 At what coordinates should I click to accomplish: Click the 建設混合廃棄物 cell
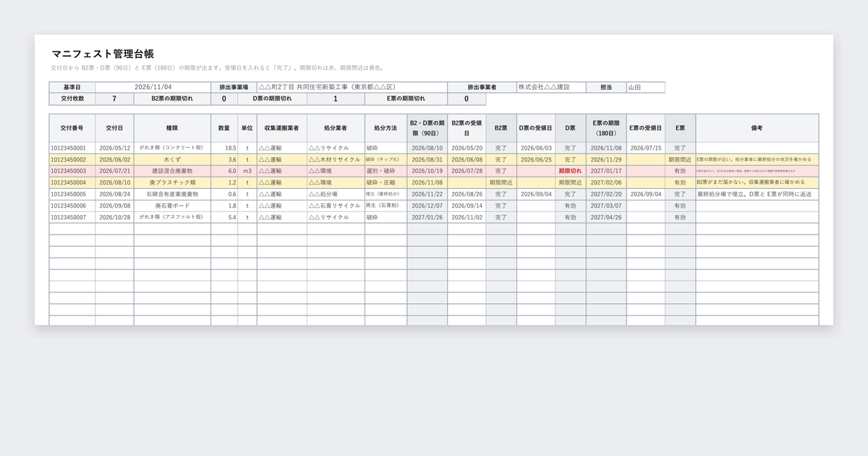[172, 172]
